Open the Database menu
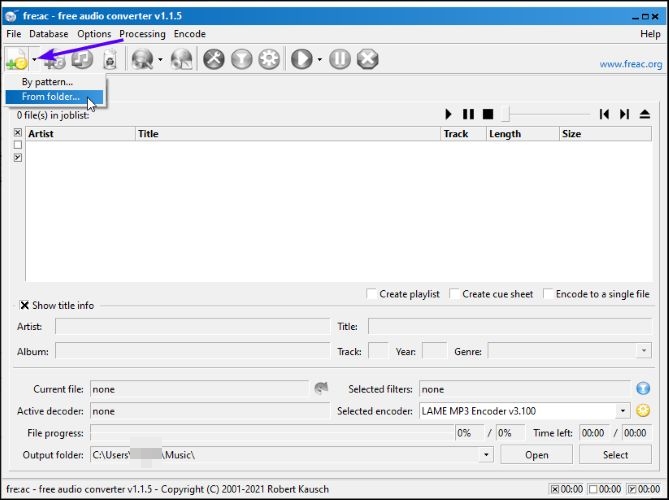669x500 pixels. (49, 34)
